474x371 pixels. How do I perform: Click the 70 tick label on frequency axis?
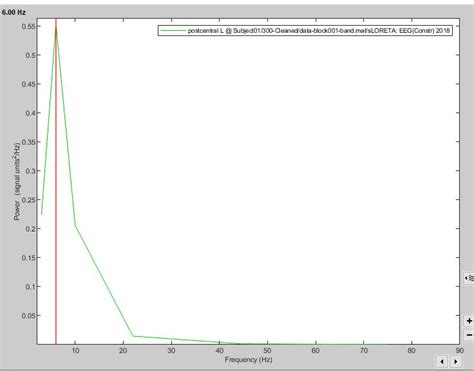click(364, 350)
